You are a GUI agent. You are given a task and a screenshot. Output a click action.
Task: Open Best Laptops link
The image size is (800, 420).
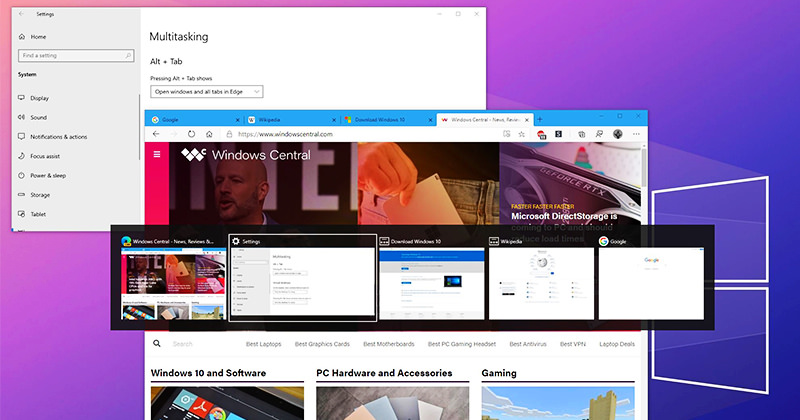tap(263, 344)
